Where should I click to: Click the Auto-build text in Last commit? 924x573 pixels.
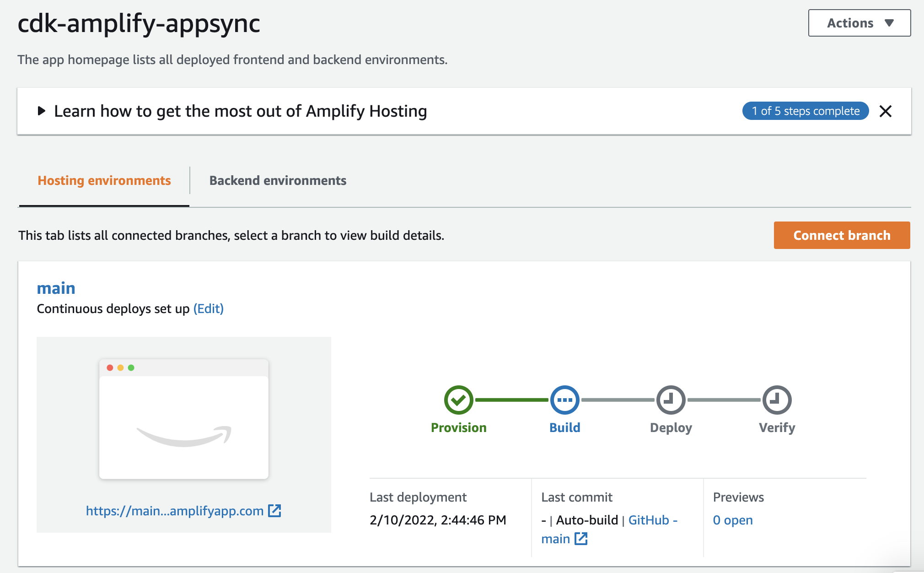click(x=587, y=520)
